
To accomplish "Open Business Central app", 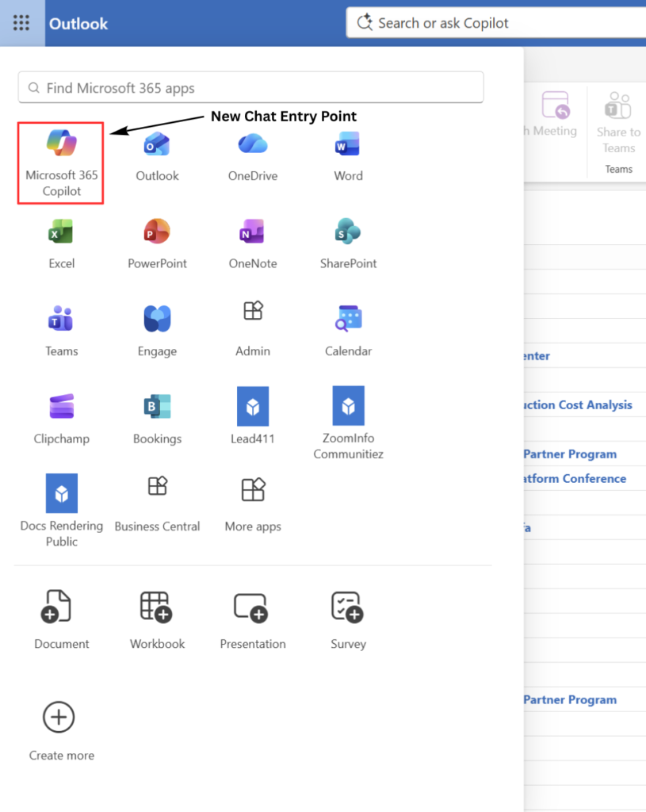I will pos(157,505).
